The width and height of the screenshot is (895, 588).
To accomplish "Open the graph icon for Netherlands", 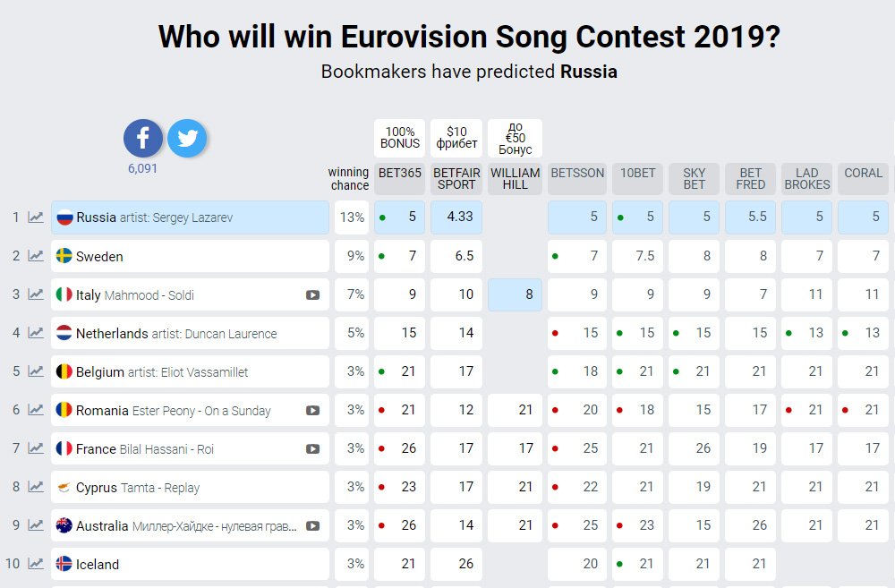I will (x=36, y=333).
